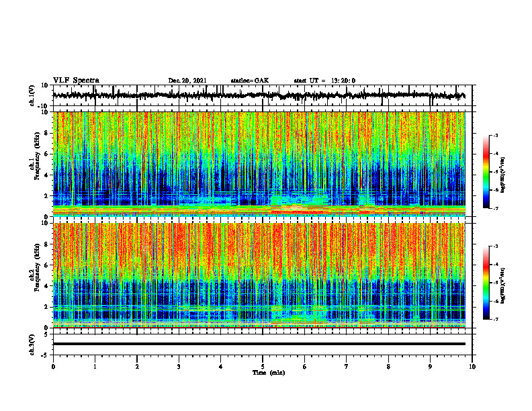Click the "ch.3(V)" axis label
532x411 pixels.
[32, 345]
